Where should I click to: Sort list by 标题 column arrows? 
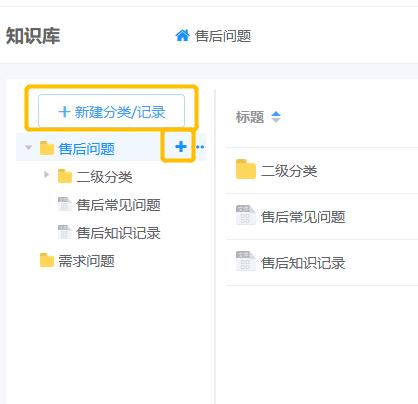click(276, 117)
